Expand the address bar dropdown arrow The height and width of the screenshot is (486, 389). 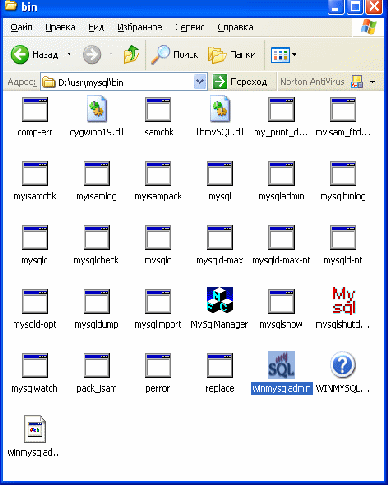[x=200, y=81]
